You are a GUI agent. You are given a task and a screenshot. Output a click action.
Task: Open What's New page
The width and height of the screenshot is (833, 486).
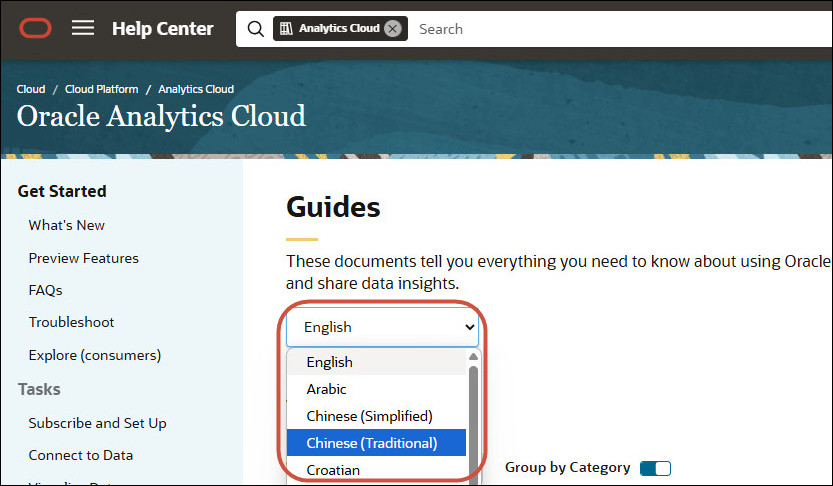[x=66, y=225]
